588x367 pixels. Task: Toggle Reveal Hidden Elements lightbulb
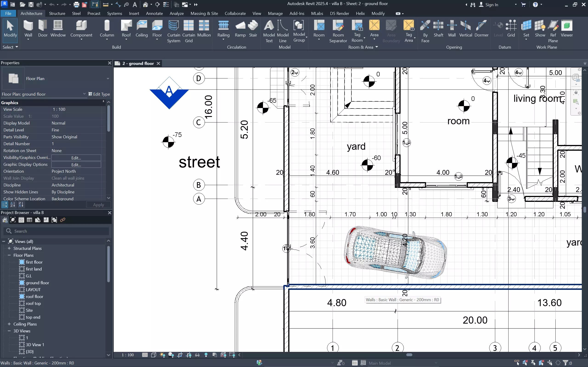206,355
